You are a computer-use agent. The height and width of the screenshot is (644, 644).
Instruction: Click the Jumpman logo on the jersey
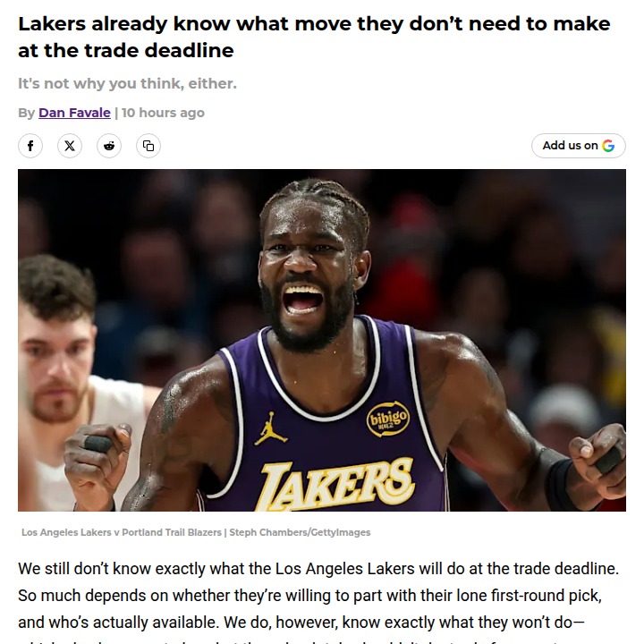271,428
